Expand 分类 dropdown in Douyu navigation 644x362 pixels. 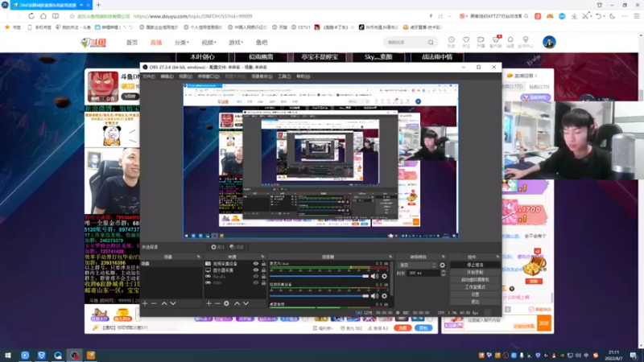coord(182,43)
